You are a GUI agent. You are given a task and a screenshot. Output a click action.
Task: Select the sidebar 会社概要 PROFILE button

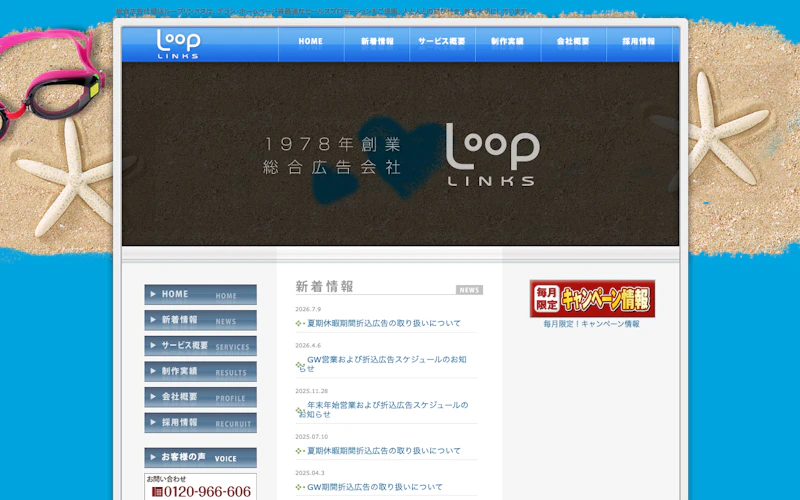(201, 397)
